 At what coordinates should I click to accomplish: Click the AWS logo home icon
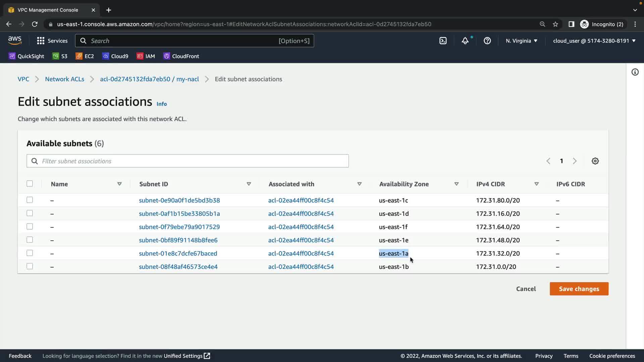pos(15,41)
